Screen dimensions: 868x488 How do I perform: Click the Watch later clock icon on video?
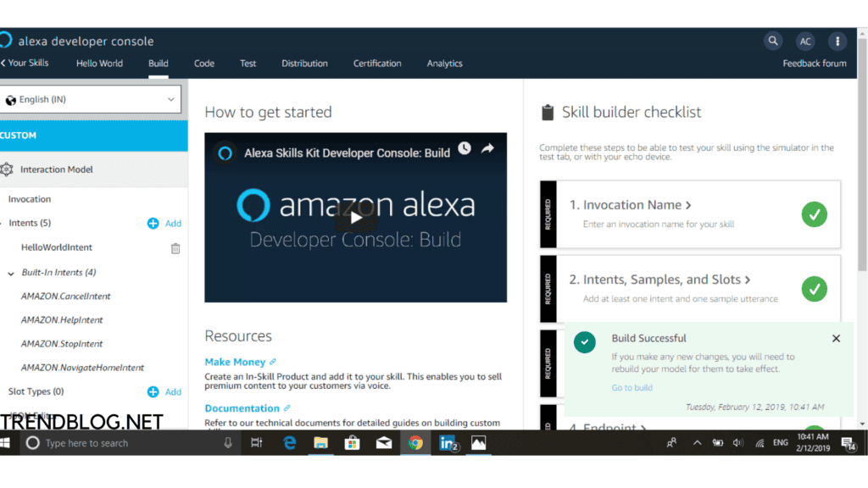pyautogui.click(x=465, y=148)
